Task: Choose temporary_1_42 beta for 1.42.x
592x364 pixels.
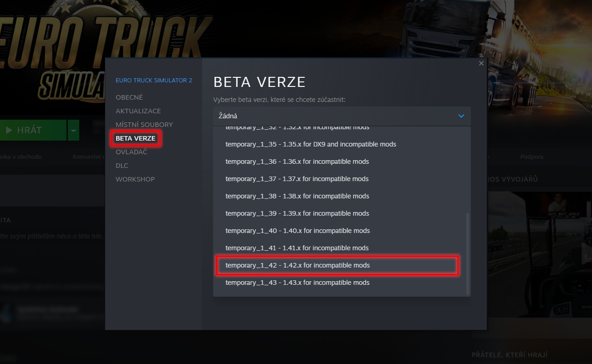Action: [297, 265]
